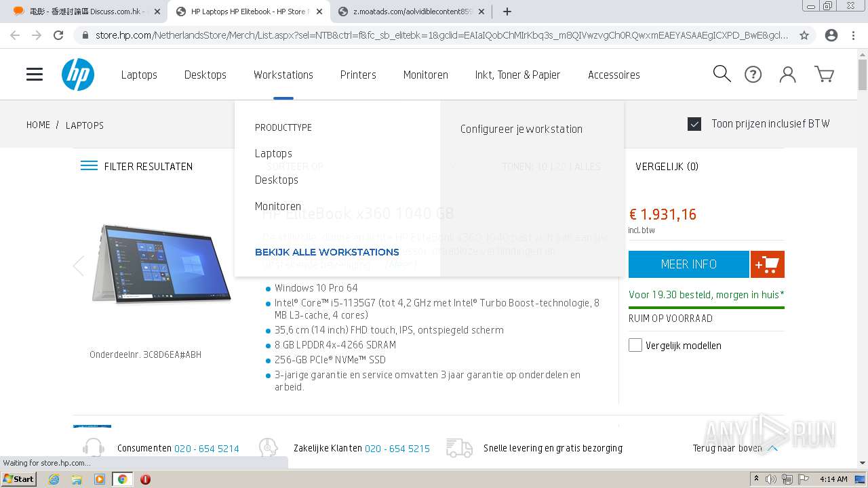Screen dimensions: 868x488
Task: Show the previous product image arrow
Action: coord(79,266)
